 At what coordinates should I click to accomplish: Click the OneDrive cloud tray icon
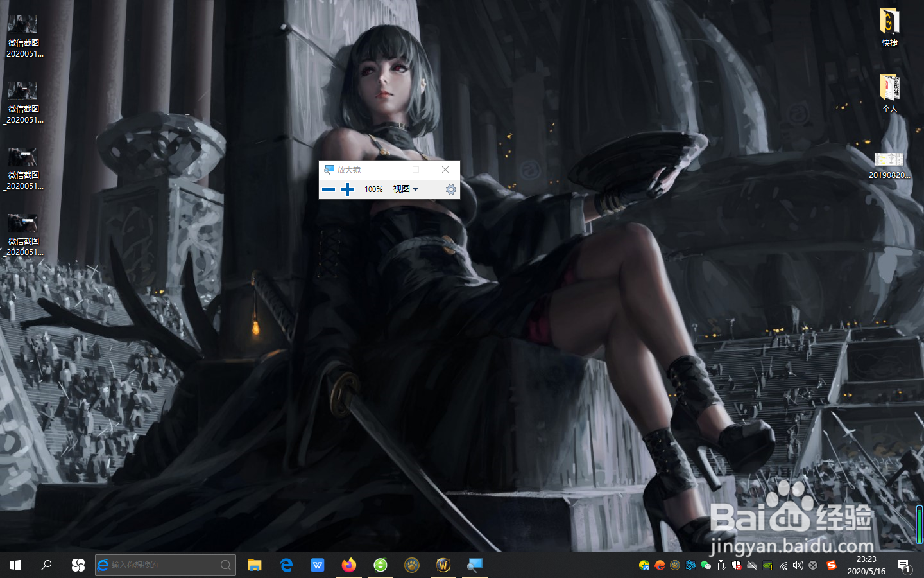[752, 565]
